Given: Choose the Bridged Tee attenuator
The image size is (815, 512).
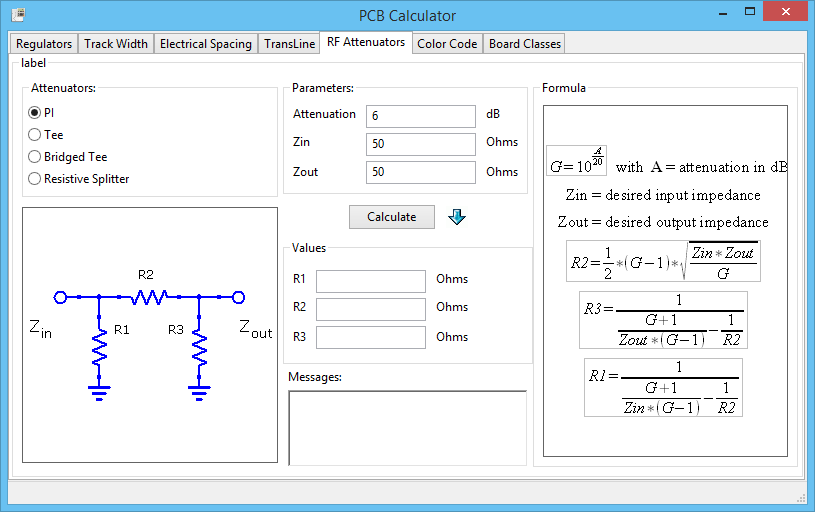Looking at the screenshot, I should pos(35,157).
